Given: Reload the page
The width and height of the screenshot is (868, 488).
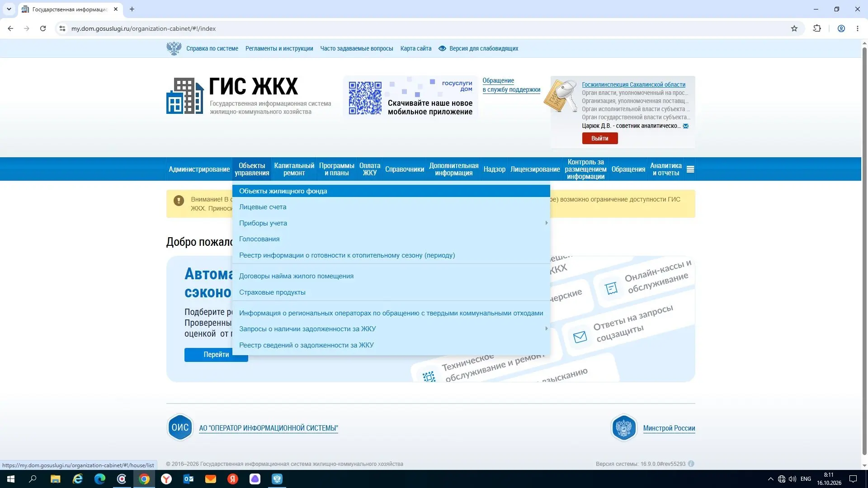Looking at the screenshot, I should click(x=43, y=28).
